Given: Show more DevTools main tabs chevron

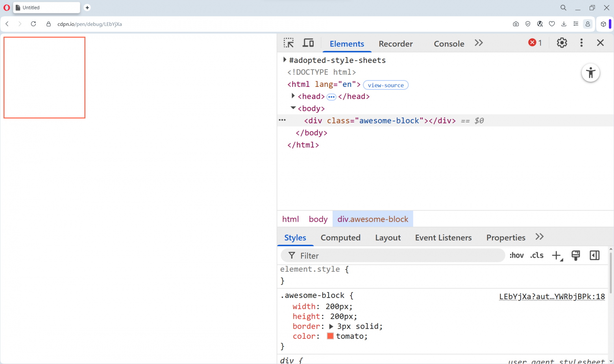Looking at the screenshot, I should tap(479, 43).
